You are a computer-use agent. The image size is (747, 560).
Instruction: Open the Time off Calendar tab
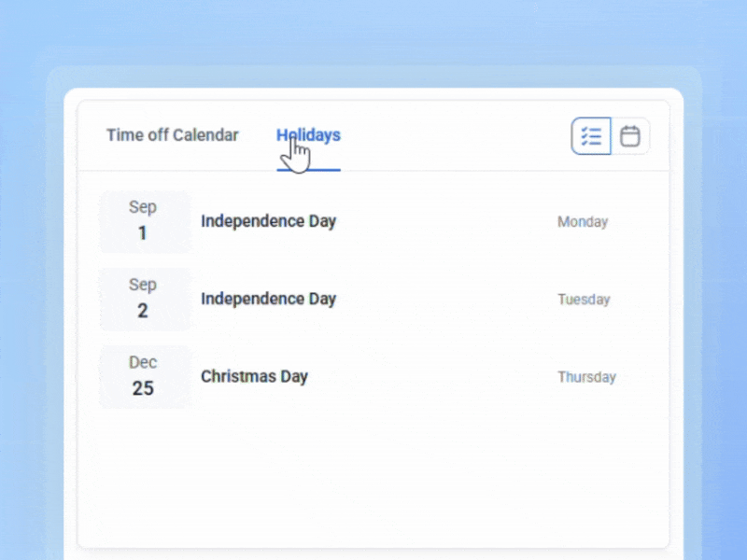(x=173, y=135)
